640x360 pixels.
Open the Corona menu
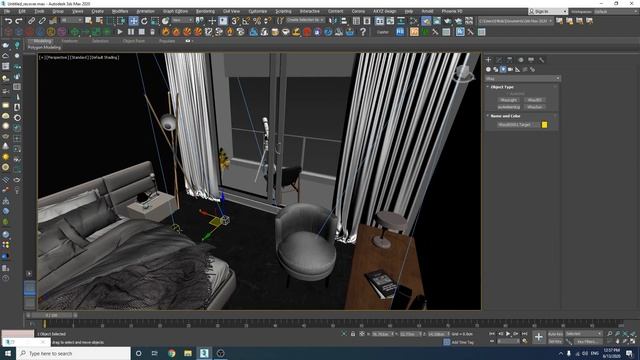click(358, 11)
